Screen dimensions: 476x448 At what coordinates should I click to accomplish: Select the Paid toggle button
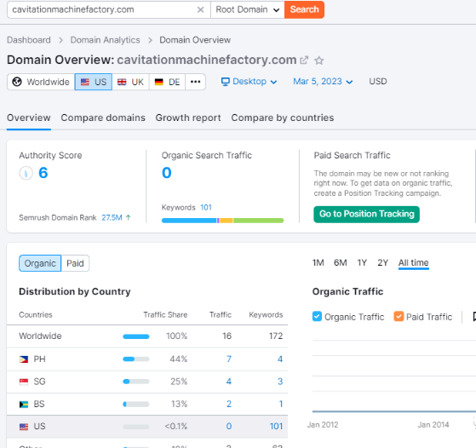(x=75, y=263)
